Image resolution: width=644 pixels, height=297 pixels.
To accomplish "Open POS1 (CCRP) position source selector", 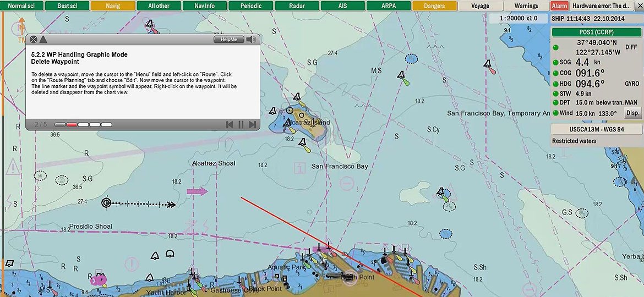I will tap(597, 32).
